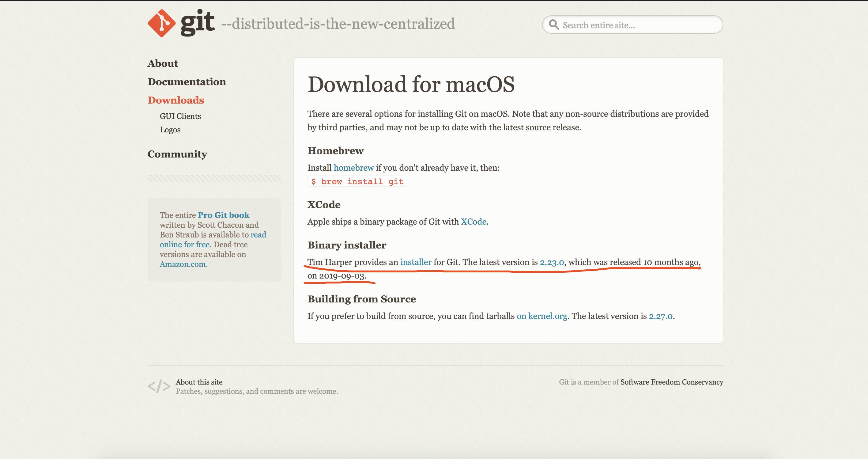Select the Downloads navigation item
The height and width of the screenshot is (459, 868).
tap(175, 100)
